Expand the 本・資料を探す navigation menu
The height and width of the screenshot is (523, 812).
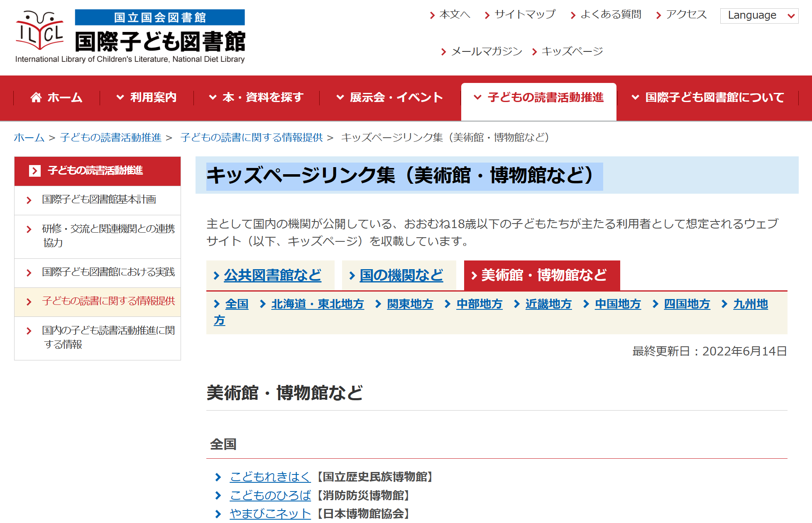(x=256, y=97)
